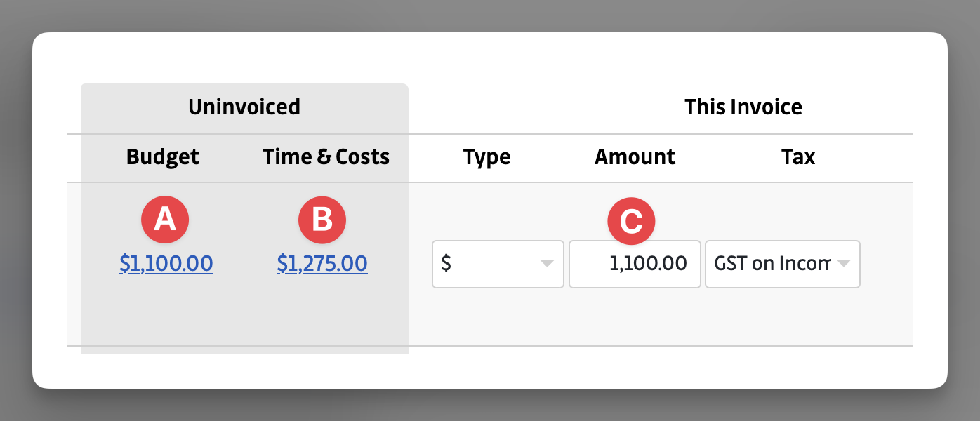
Task: Focus the Amount field showing 1,100.00
Action: click(x=635, y=264)
